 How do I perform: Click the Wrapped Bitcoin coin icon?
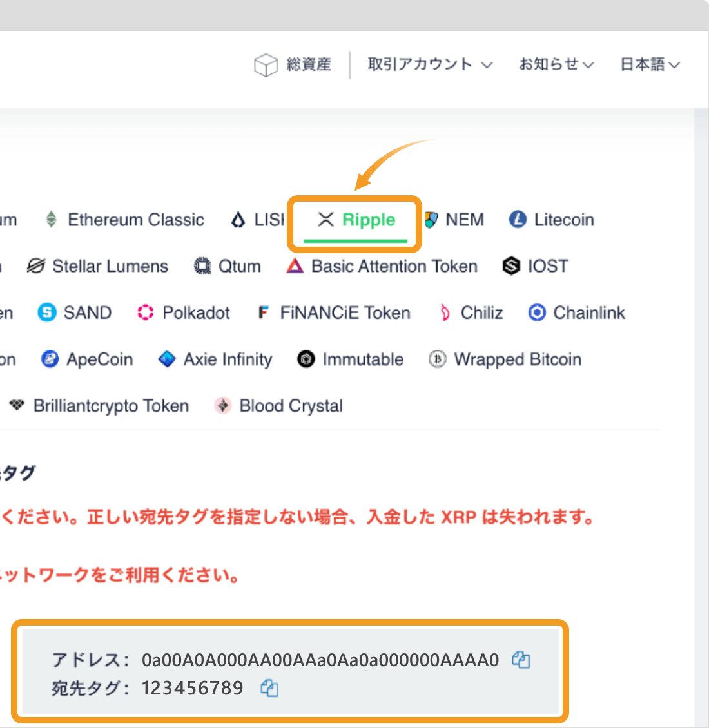pos(437,359)
